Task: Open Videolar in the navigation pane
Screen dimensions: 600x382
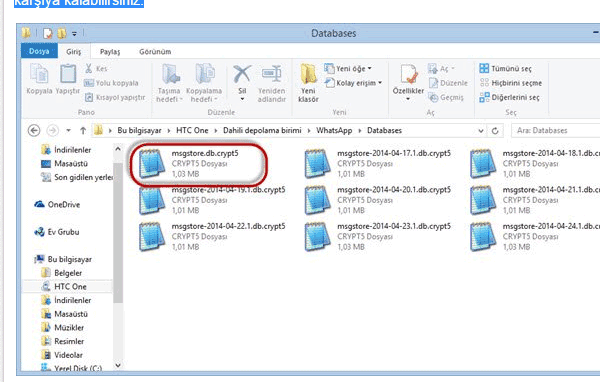Action: pos(62,355)
